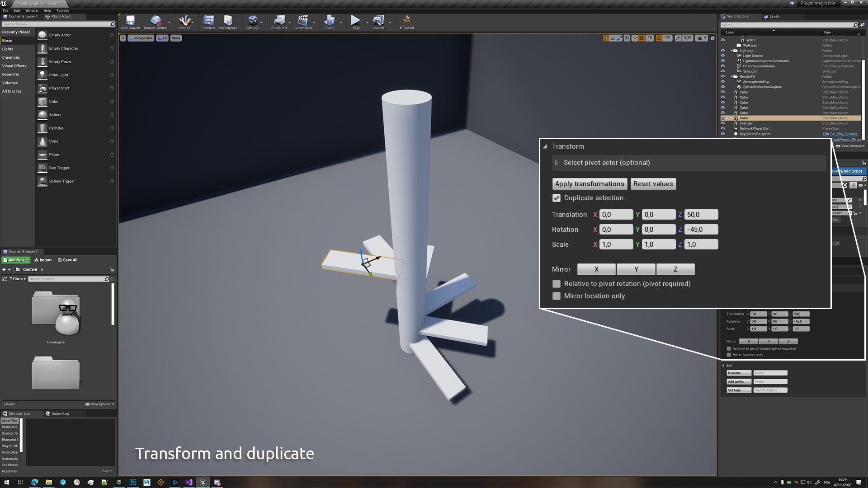Screen dimensions: 868x488
Task: Open the Perspective viewport dropdown
Action: (141, 38)
